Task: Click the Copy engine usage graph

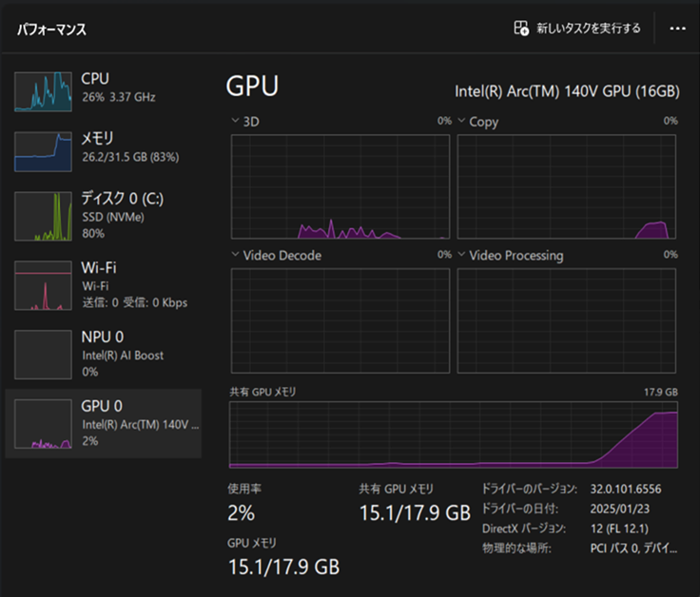Action: pos(567,187)
